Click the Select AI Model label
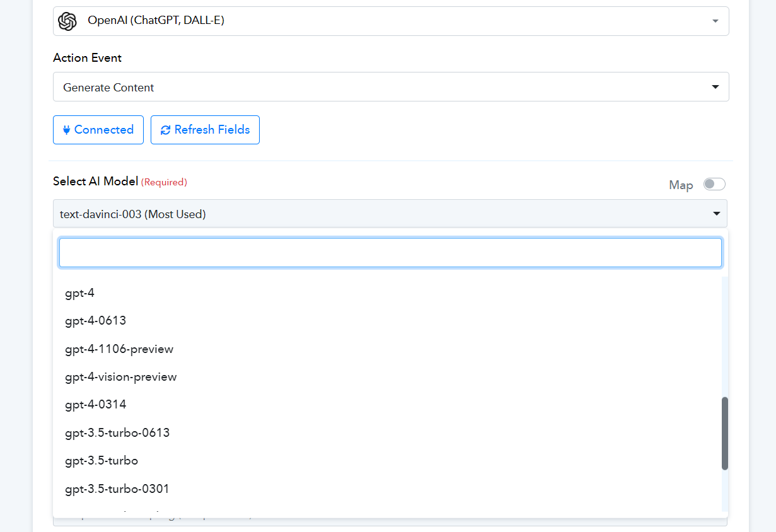 click(96, 182)
